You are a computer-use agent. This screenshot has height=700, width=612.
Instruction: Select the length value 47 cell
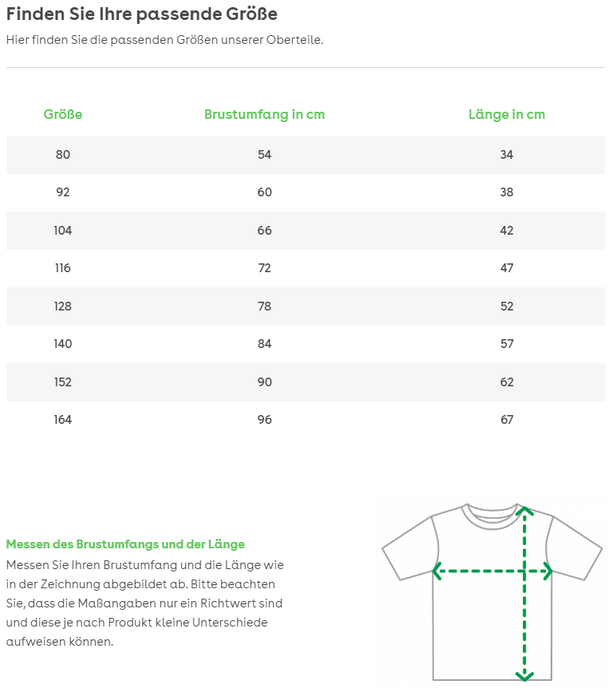[506, 268]
